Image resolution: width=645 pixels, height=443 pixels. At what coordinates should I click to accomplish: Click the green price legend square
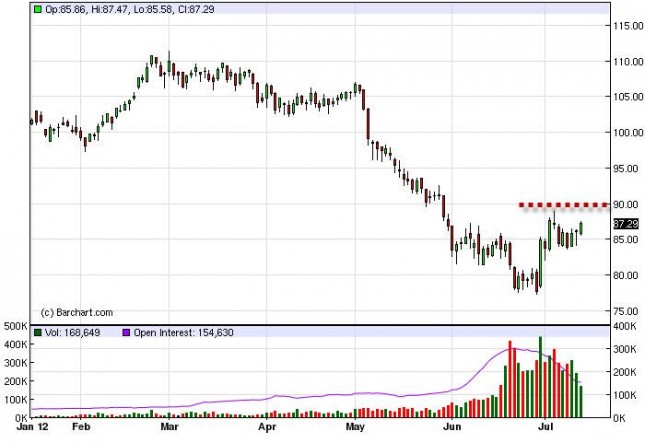pyautogui.click(x=38, y=9)
